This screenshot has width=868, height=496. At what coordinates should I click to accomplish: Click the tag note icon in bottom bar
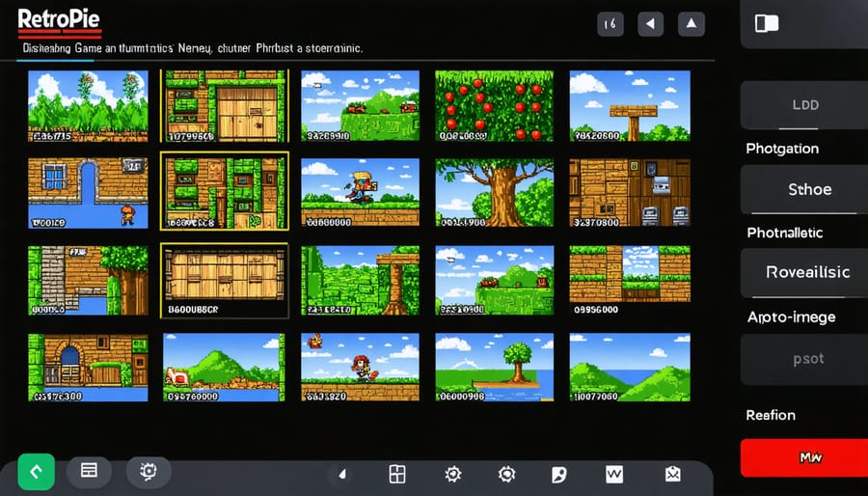559,475
